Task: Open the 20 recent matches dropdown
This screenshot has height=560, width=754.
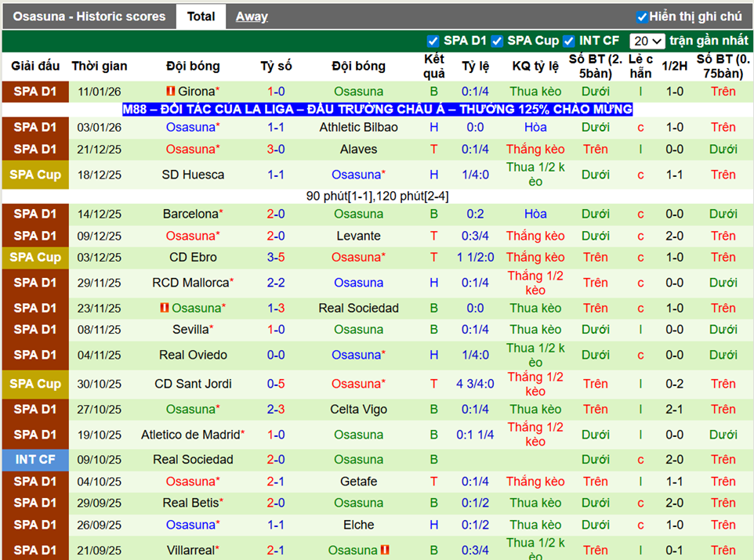Action: click(647, 42)
